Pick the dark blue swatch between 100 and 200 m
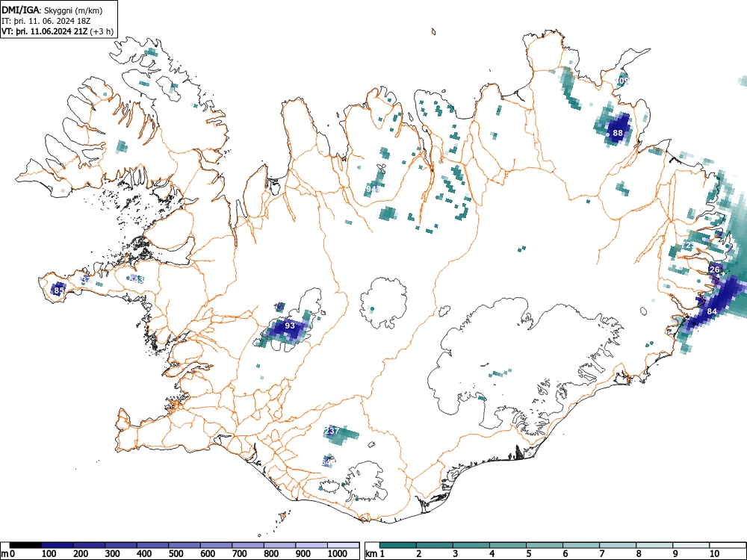The height and width of the screenshot is (560, 747). pos(58,545)
